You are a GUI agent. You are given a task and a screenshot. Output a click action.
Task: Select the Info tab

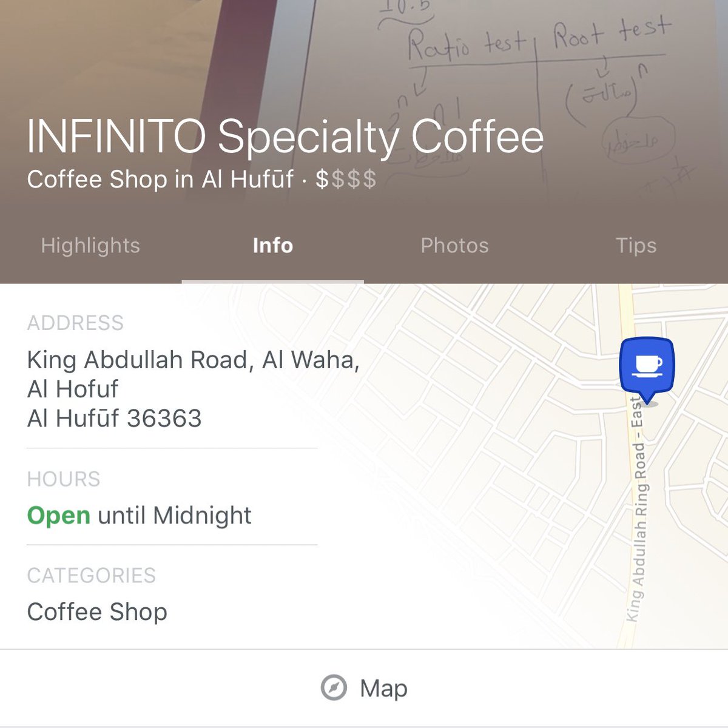coord(273,245)
